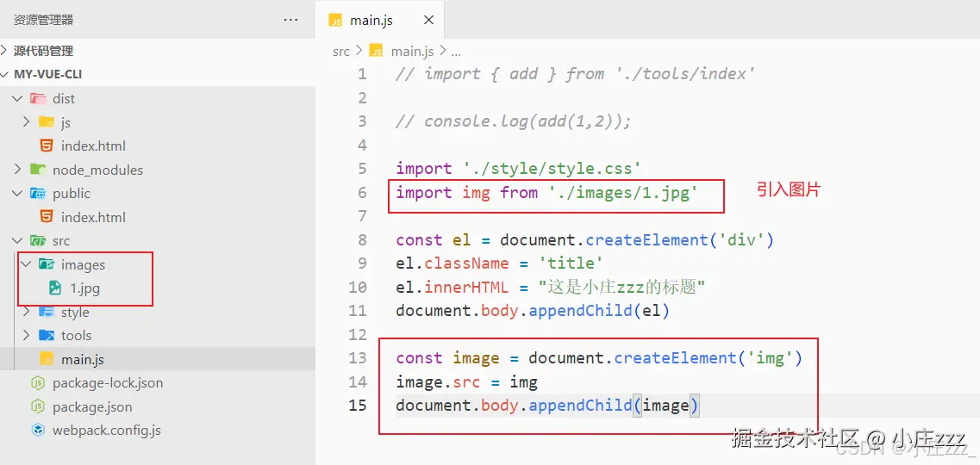The width and height of the screenshot is (980, 465).
Task: Collapse the dist folder chevron
Action: pyautogui.click(x=17, y=99)
